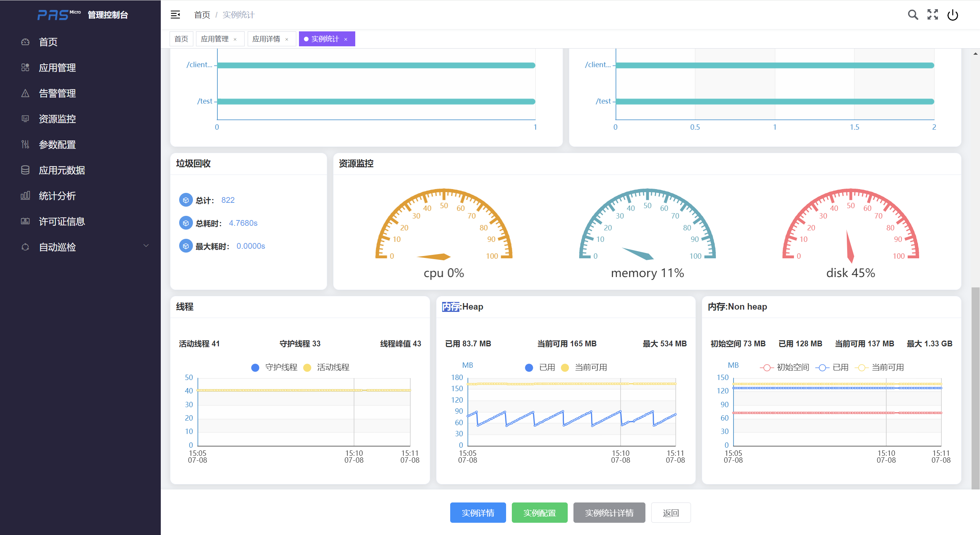This screenshot has height=535, width=980.
Task: Close the 应用管理 tab
Action: coord(235,39)
